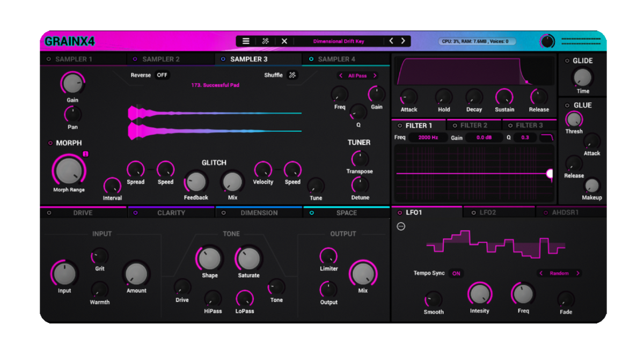The image size is (644, 362).
Task: Click the Glue Thresh knob
Action: (x=574, y=119)
